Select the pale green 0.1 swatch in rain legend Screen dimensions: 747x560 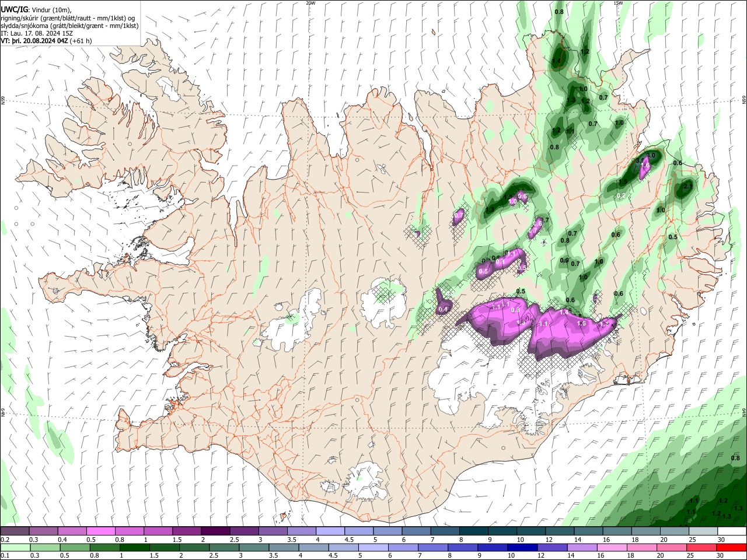(15, 547)
